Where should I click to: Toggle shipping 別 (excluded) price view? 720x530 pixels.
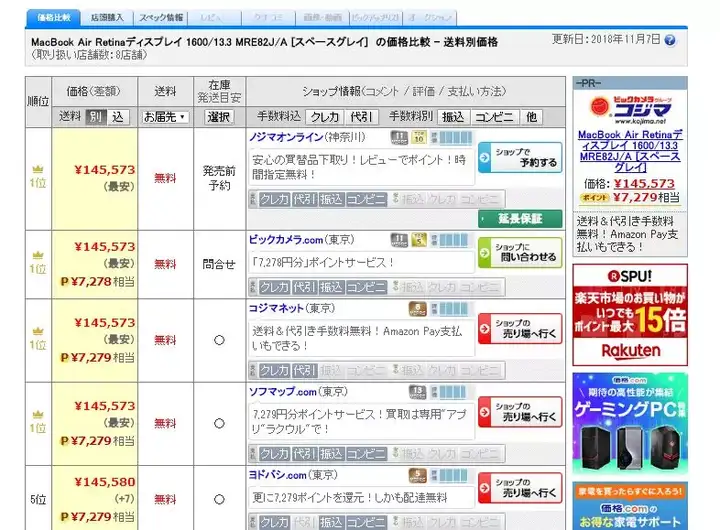[96, 117]
